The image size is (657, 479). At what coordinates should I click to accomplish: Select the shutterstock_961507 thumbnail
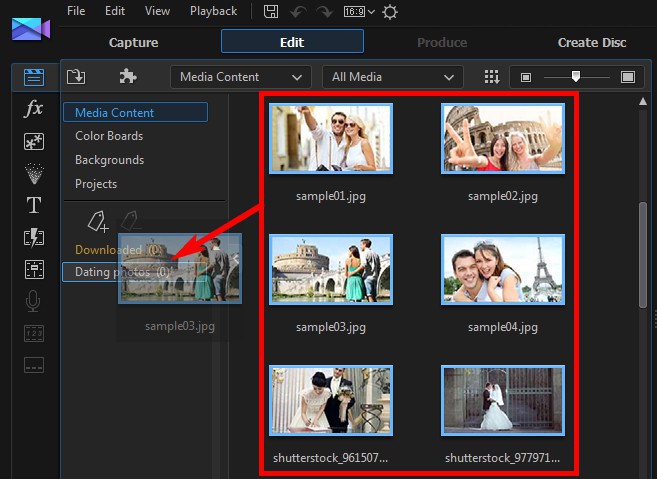tap(331, 400)
